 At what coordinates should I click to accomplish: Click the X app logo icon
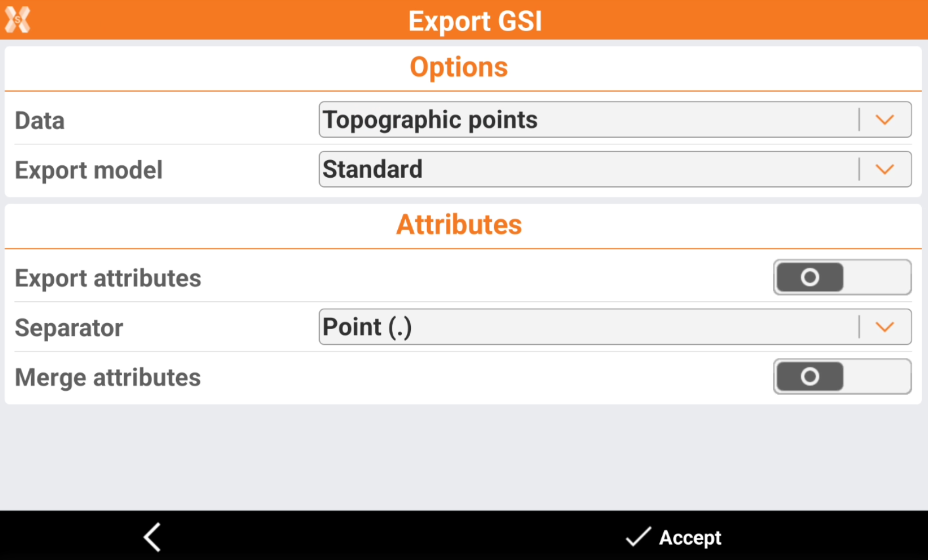(18, 20)
